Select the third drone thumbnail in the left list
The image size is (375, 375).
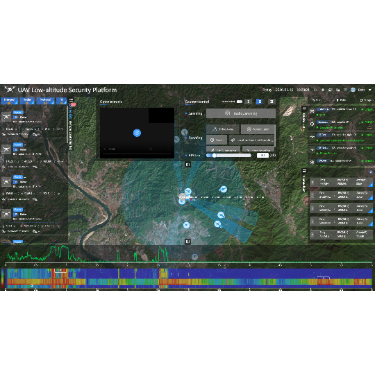pos(6,181)
